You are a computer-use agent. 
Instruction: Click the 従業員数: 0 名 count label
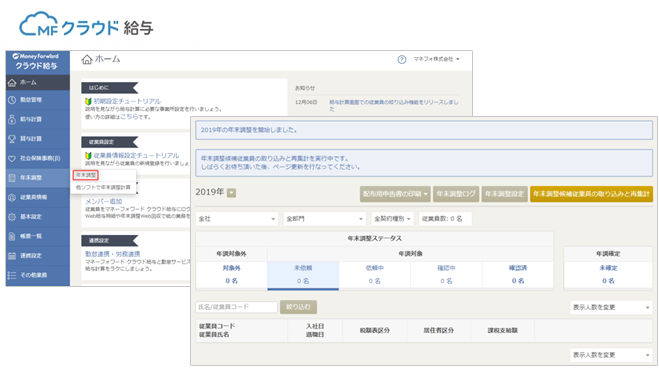[445, 219]
